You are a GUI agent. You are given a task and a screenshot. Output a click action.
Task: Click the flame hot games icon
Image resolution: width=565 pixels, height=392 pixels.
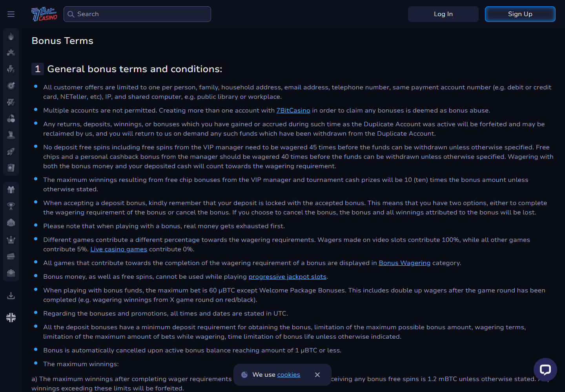click(x=11, y=36)
